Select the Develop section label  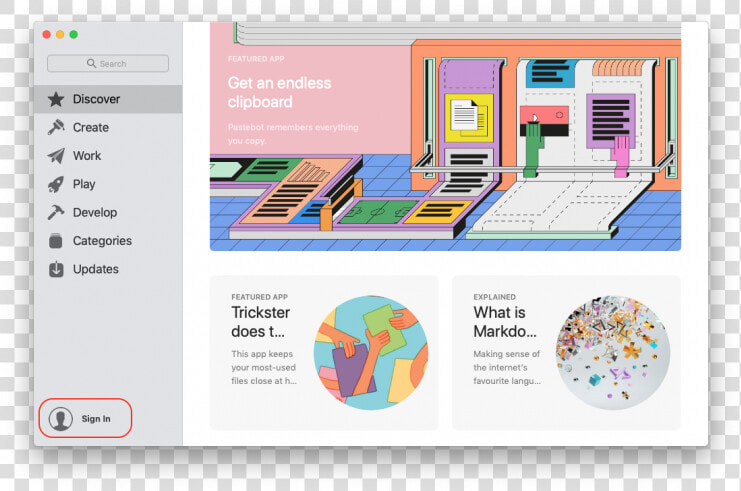click(x=95, y=213)
